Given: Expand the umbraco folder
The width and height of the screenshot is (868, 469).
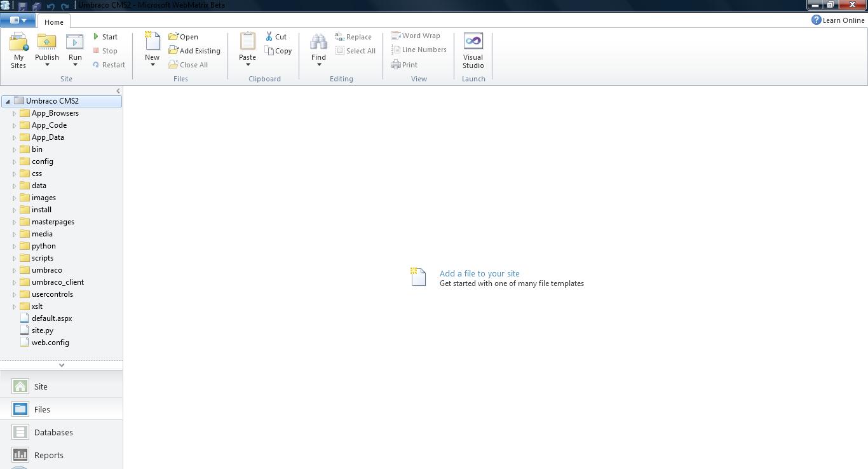Looking at the screenshot, I should click(14, 270).
